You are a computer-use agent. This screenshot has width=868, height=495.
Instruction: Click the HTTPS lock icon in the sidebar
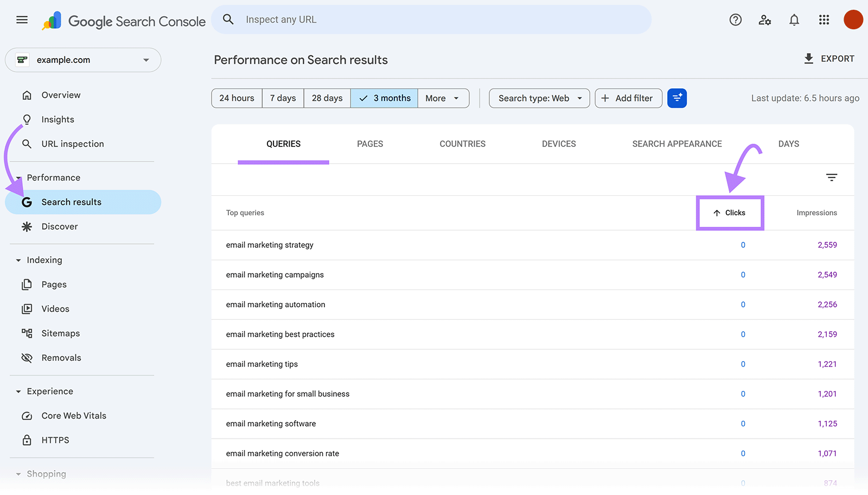pos(27,440)
